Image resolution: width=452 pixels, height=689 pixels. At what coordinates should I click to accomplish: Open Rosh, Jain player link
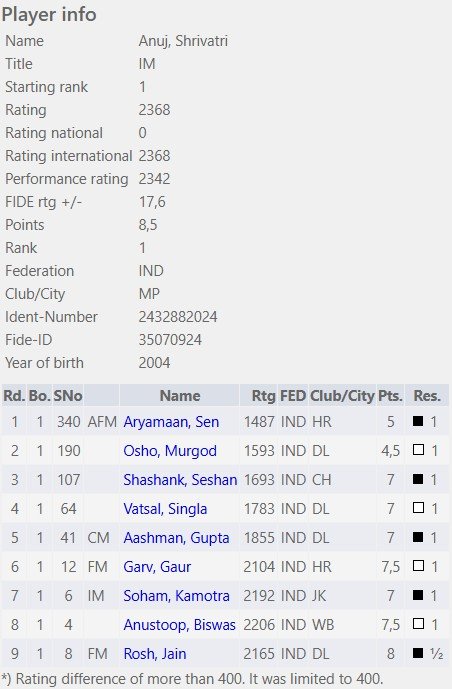[155, 654]
